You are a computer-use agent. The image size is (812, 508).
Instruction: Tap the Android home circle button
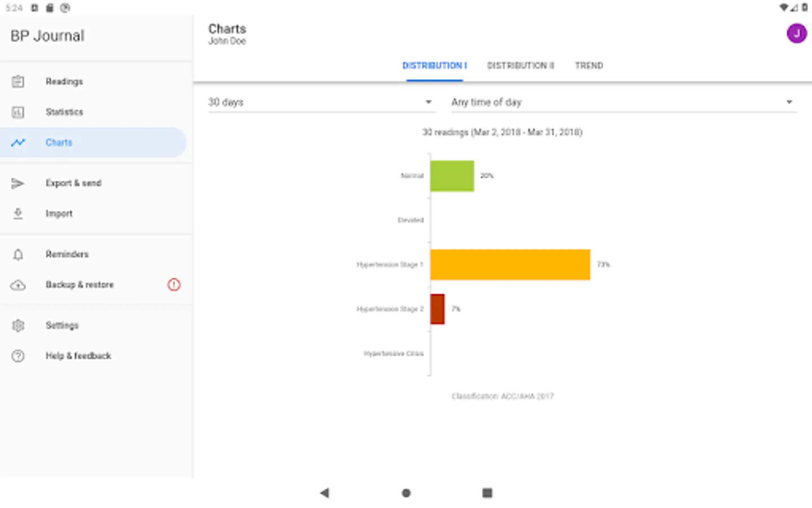coord(406,493)
